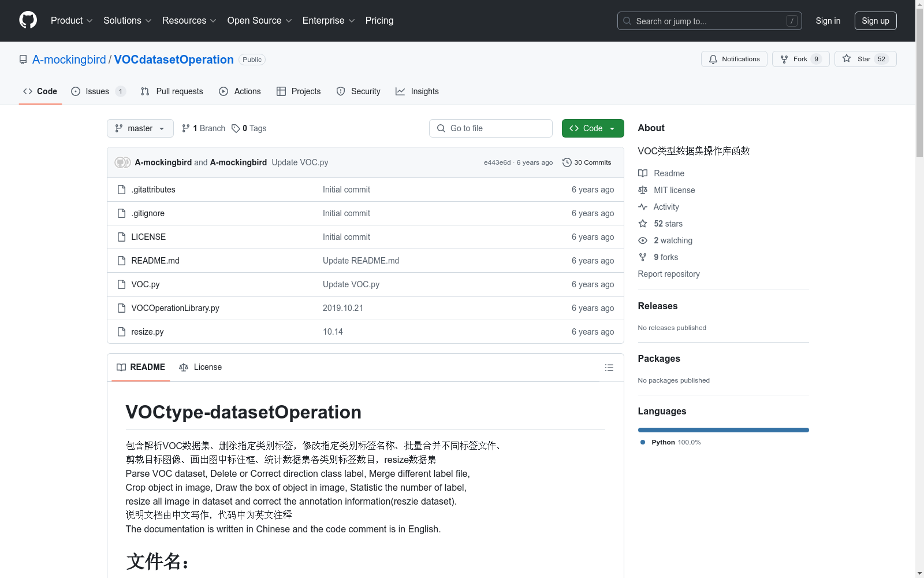The image size is (924, 578).
Task: Open VOCOperationLibrary.py file name
Action: coord(175,308)
